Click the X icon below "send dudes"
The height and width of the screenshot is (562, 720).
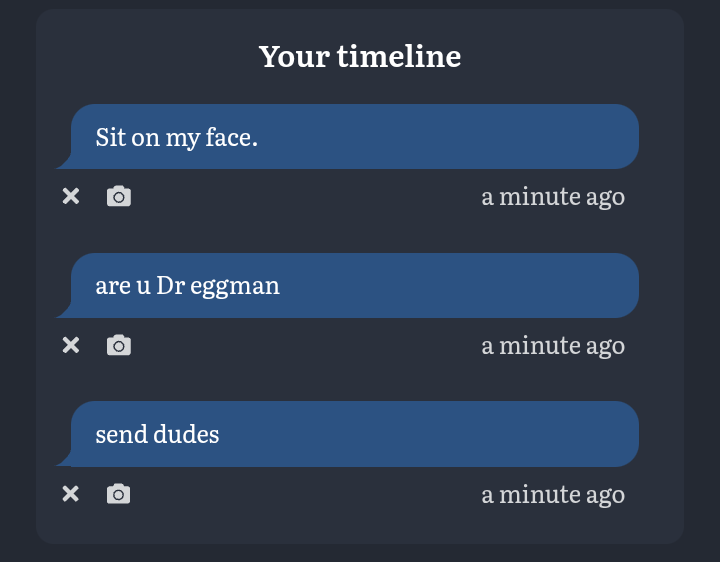click(71, 494)
